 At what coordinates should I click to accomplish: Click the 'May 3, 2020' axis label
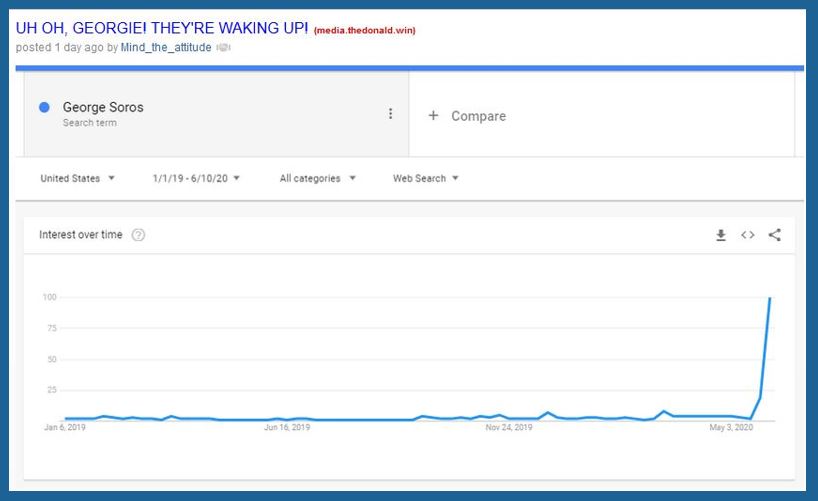tap(731, 427)
